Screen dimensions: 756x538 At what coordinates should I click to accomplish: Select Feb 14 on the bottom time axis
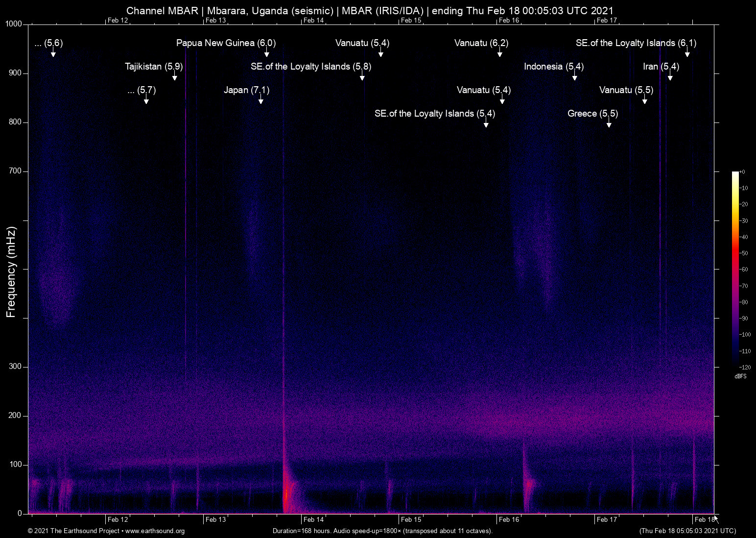[313, 520]
